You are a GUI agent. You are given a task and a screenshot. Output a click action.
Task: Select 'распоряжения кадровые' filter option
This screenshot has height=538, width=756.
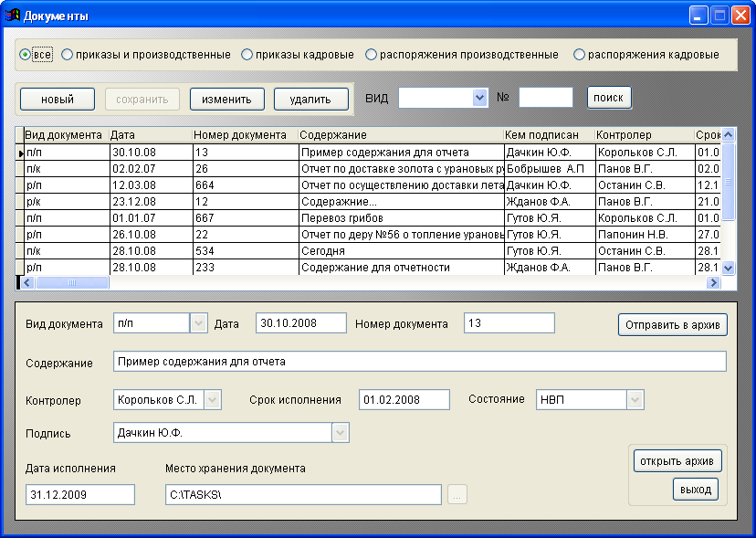(579, 55)
